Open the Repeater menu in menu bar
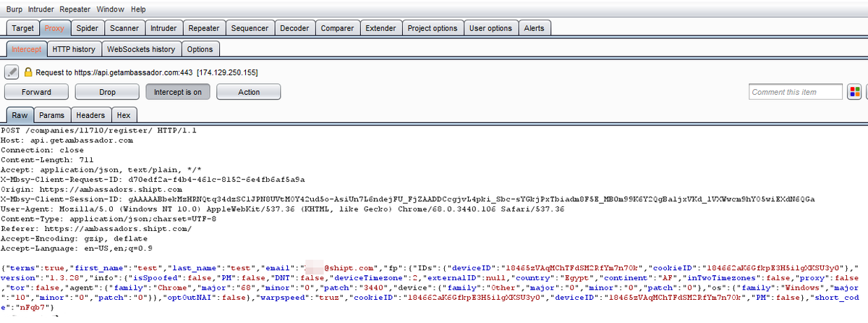Screen dimensions: 868x323 (x=75, y=9)
